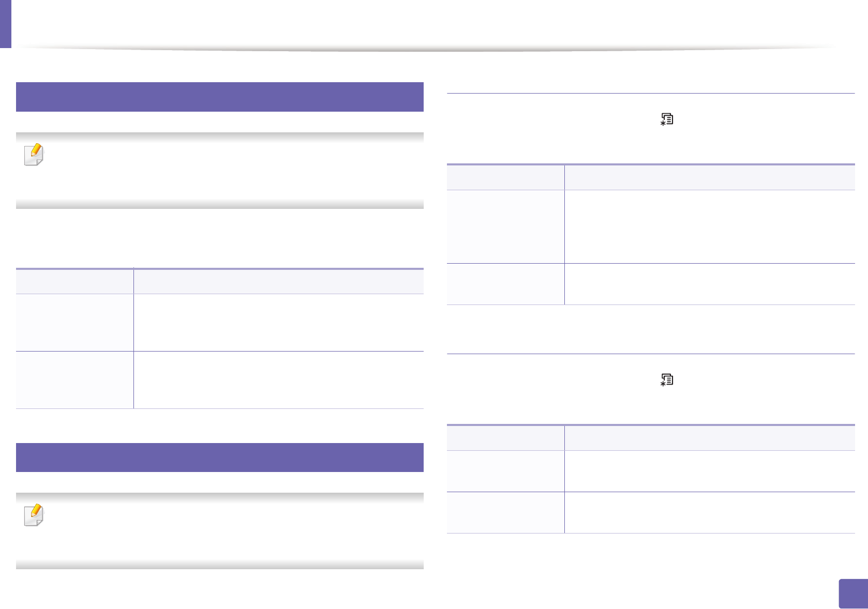Click first body row's wide cell in left table

pos(279,323)
